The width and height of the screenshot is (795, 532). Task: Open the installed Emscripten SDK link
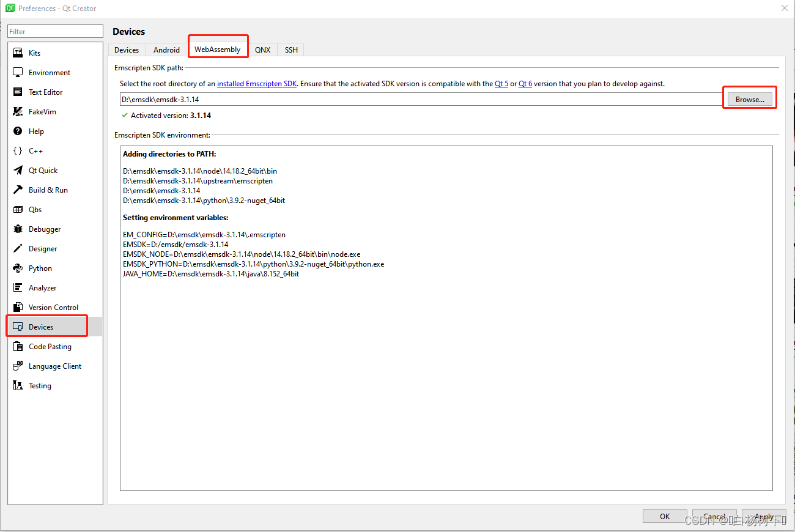[257, 84]
